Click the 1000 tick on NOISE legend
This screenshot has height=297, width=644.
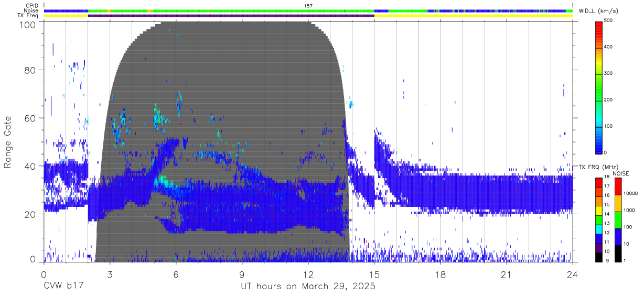629,210
